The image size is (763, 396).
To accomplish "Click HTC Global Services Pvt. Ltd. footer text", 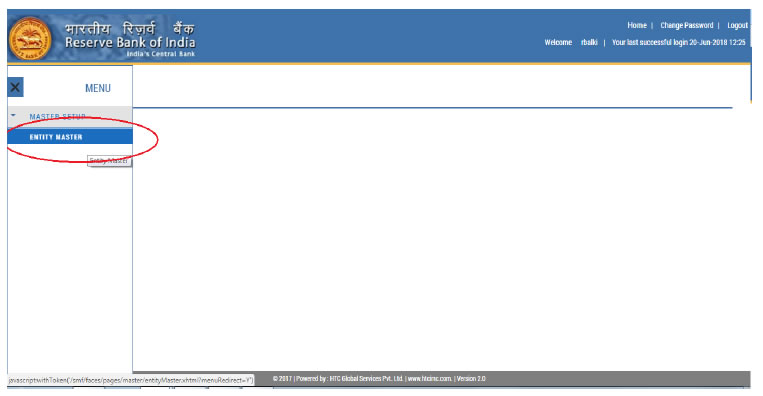I will pos(366,378).
